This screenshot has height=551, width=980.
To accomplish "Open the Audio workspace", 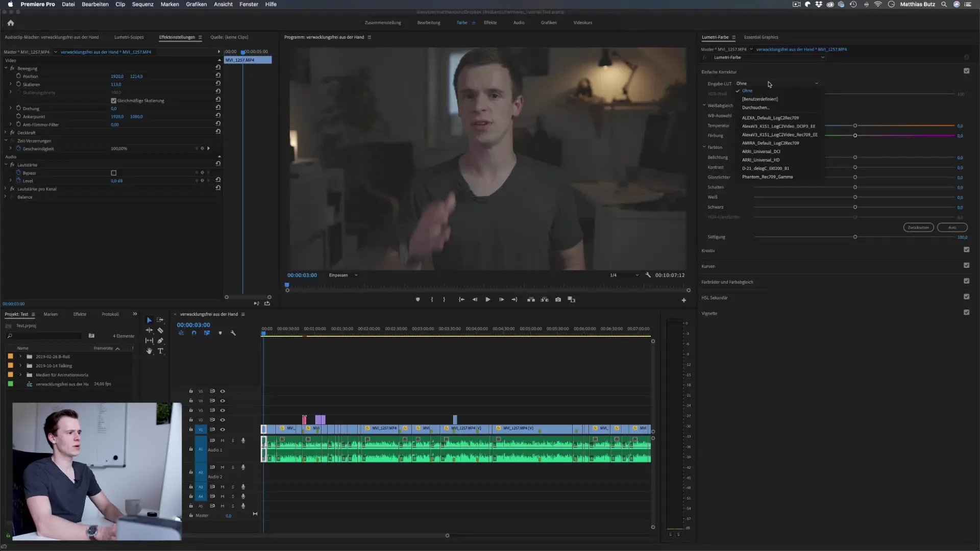I will (x=519, y=23).
